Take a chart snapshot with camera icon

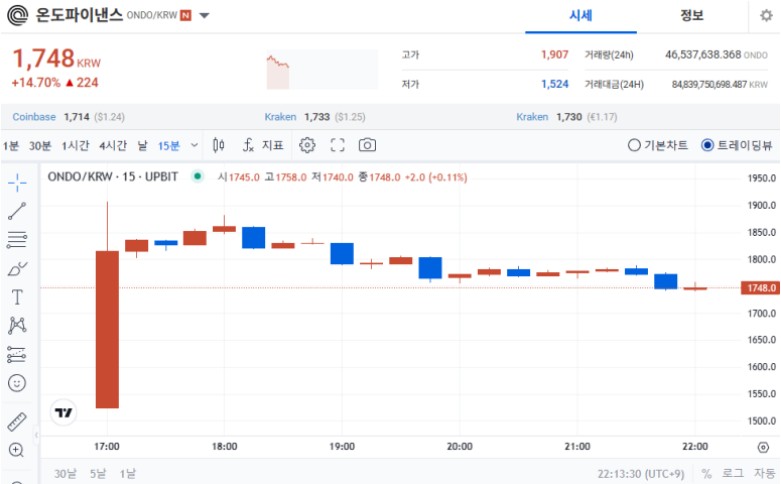coord(368,145)
